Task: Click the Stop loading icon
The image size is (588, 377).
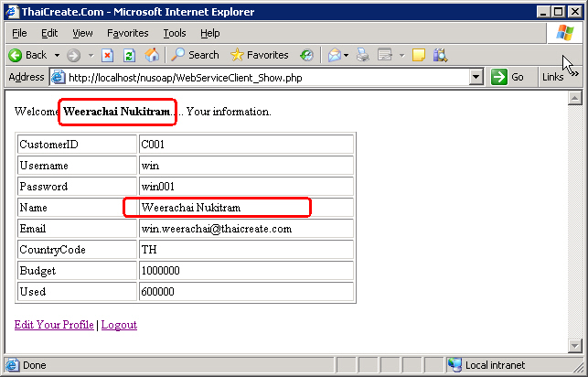Action: click(107, 56)
